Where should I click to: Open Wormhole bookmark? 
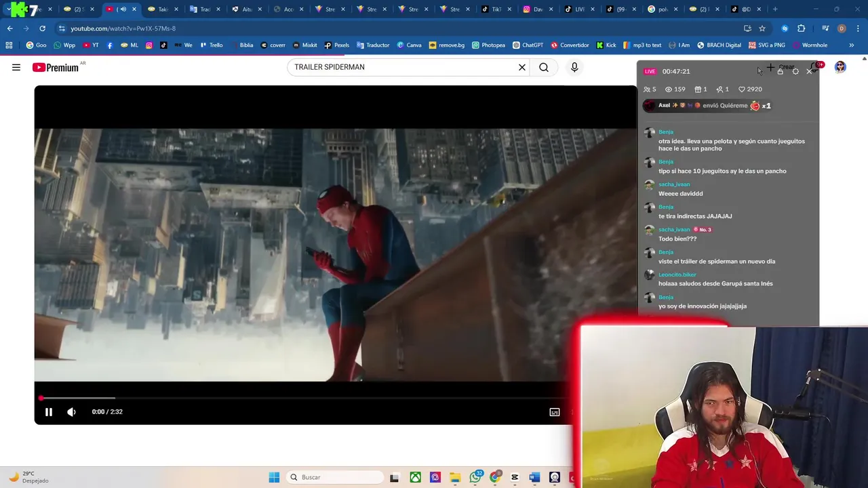(810, 45)
